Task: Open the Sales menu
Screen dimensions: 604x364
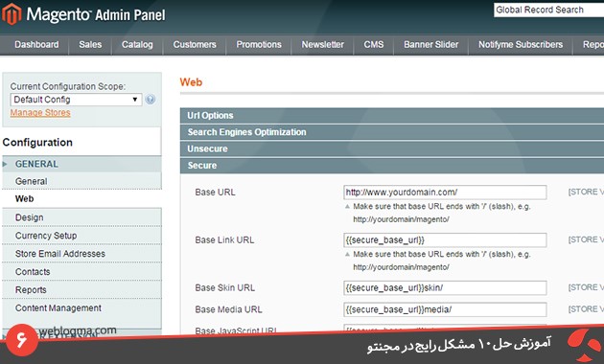Action: [90, 45]
